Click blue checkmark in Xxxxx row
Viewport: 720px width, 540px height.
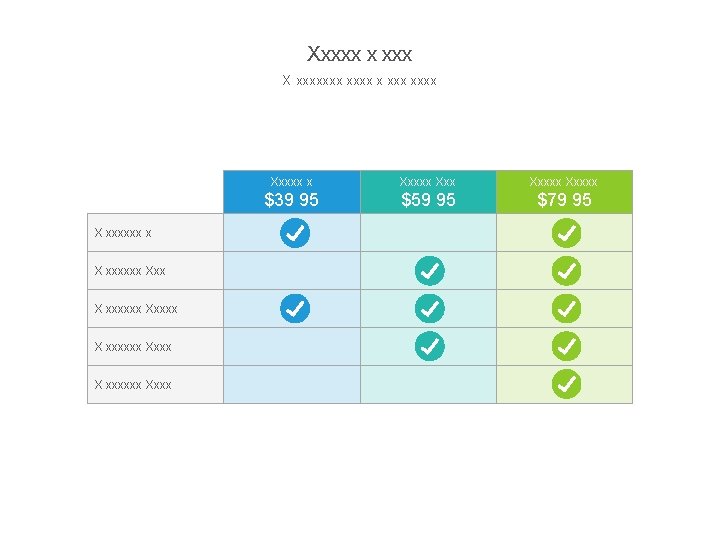click(x=294, y=308)
